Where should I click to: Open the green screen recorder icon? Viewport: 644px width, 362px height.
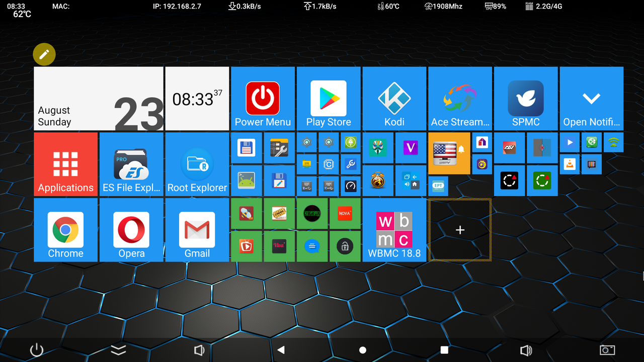coord(542,180)
